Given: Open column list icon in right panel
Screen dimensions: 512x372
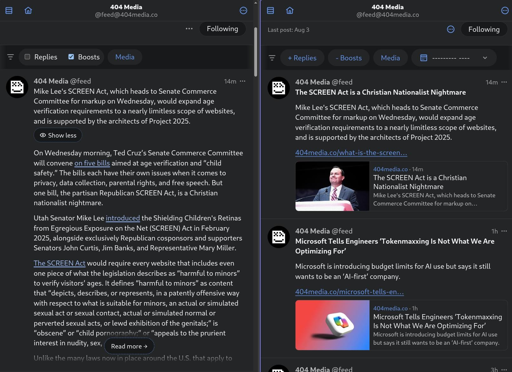Looking at the screenshot, I should click(270, 10).
